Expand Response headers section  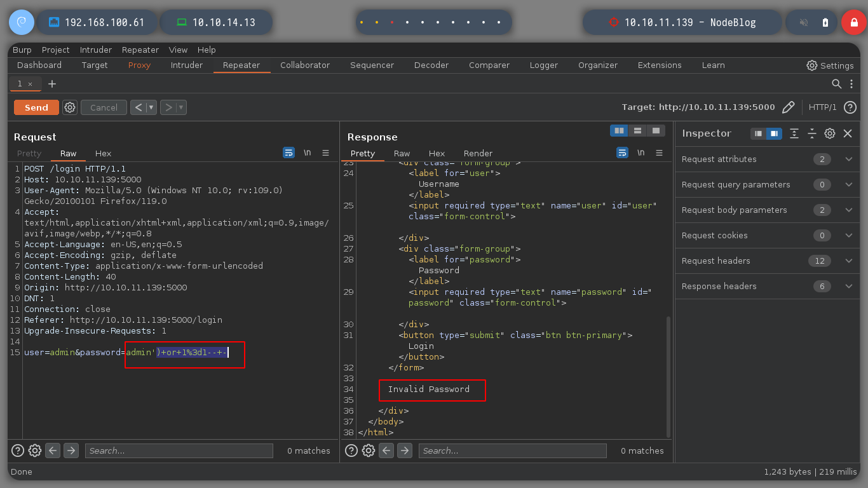tap(768, 286)
